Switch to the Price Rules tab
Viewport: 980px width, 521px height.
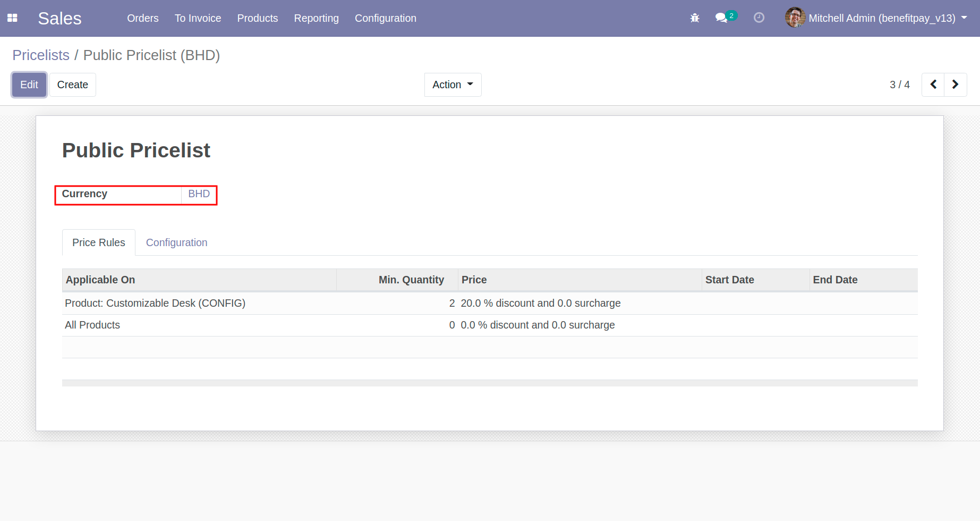(99, 242)
